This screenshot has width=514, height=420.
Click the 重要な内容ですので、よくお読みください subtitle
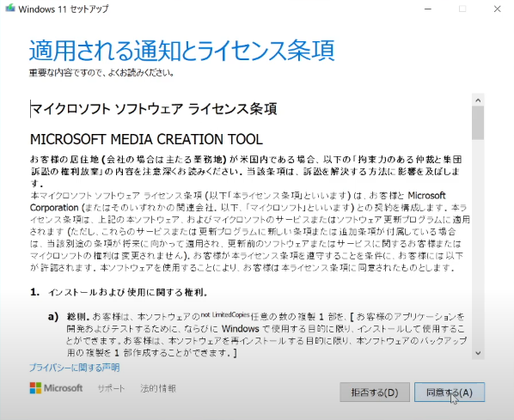point(101,73)
